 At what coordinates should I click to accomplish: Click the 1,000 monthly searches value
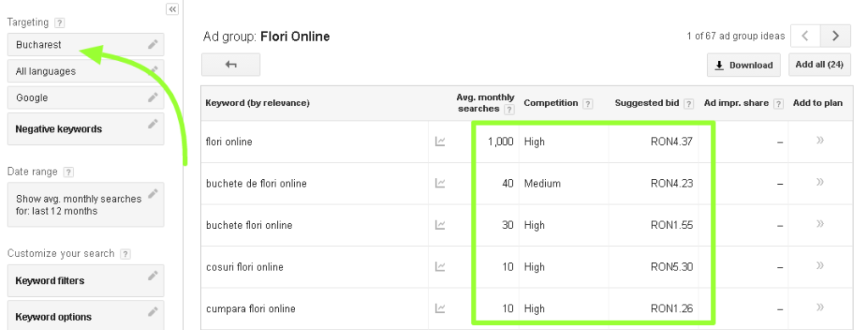pyautogui.click(x=500, y=142)
